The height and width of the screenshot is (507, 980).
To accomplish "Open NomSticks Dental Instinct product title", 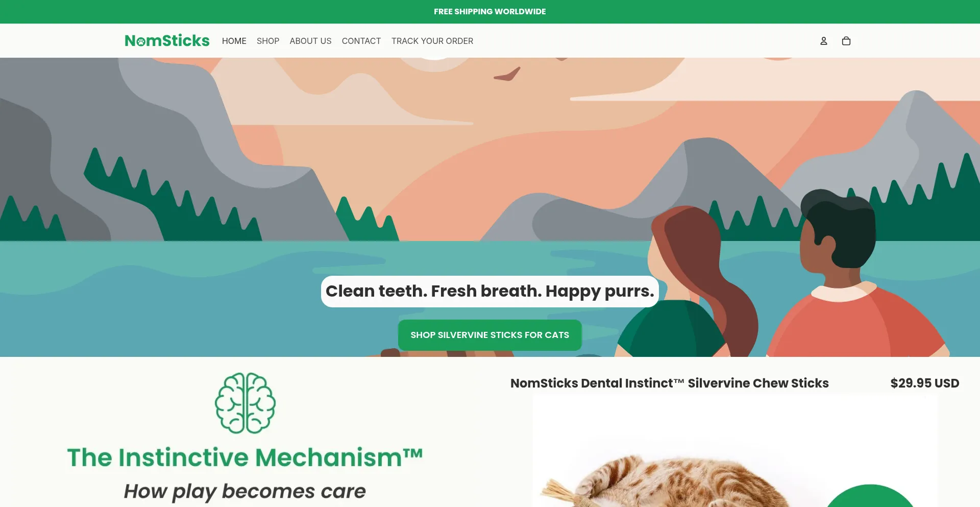I will click(x=670, y=383).
